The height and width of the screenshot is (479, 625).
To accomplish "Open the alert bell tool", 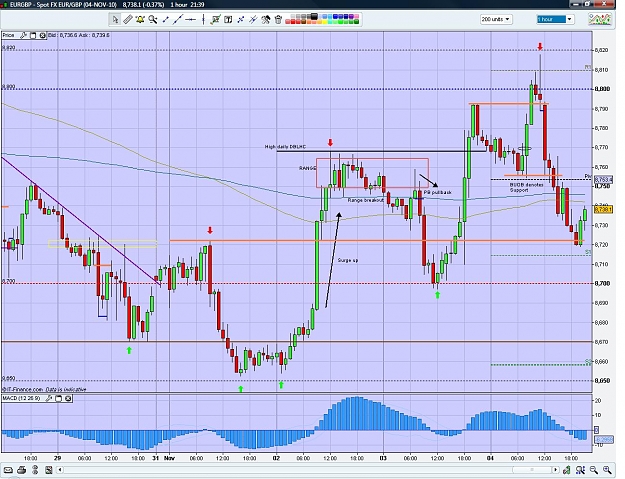I will (140, 19).
